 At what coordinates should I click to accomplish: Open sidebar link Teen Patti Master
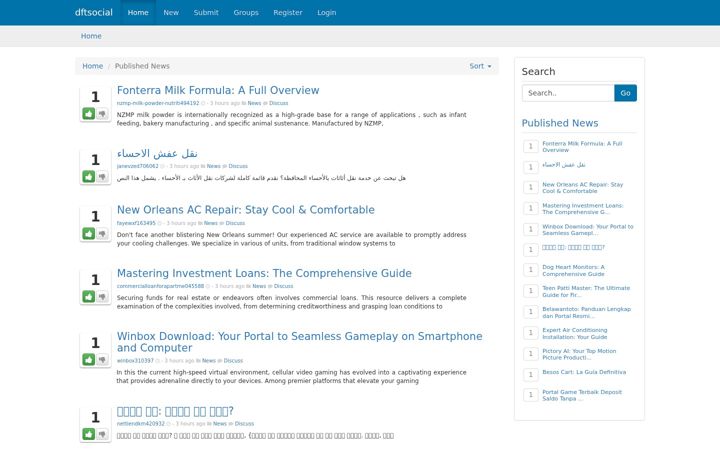(586, 292)
